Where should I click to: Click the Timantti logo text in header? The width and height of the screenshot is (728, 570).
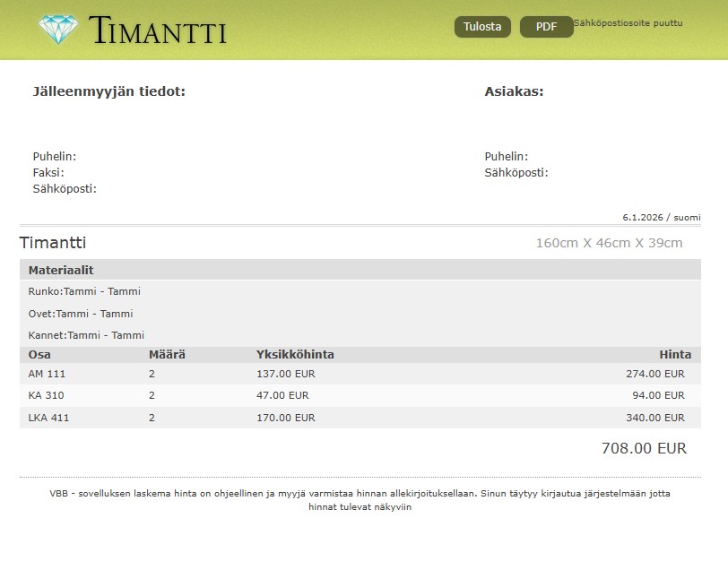tap(157, 30)
